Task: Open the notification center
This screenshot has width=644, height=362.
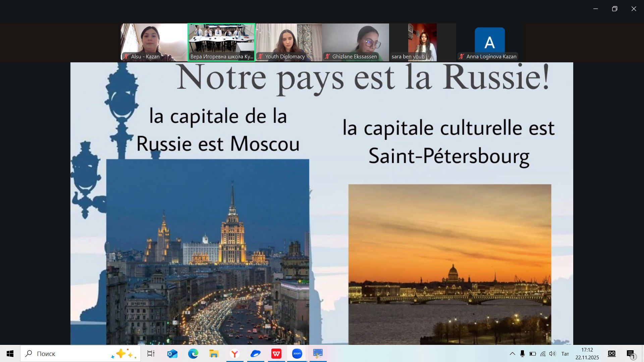Action: coord(631,354)
